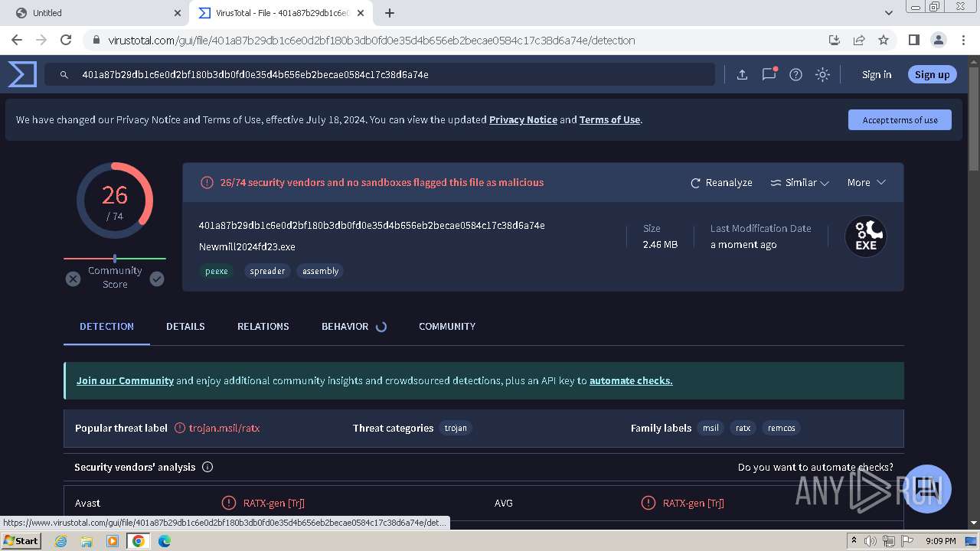The width and height of the screenshot is (980, 551).
Task: Click the upload file icon
Action: point(742,74)
